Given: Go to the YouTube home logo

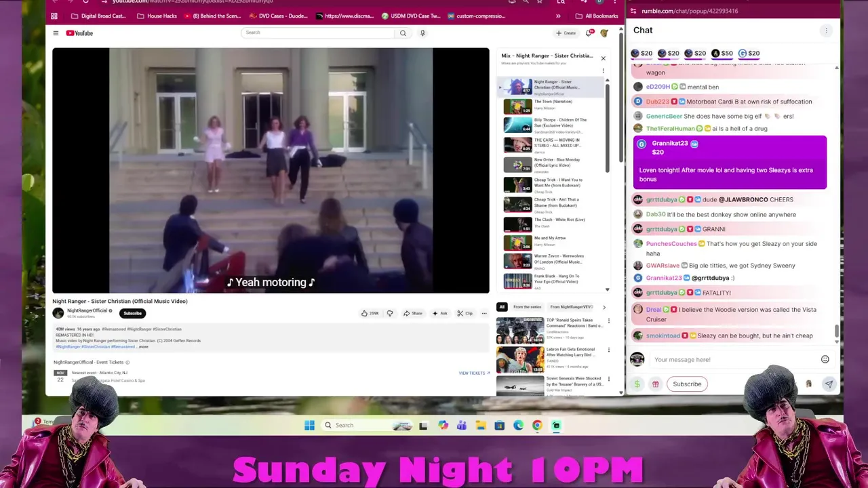Looking at the screenshot, I should pyautogui.click(x=79, y=33).
